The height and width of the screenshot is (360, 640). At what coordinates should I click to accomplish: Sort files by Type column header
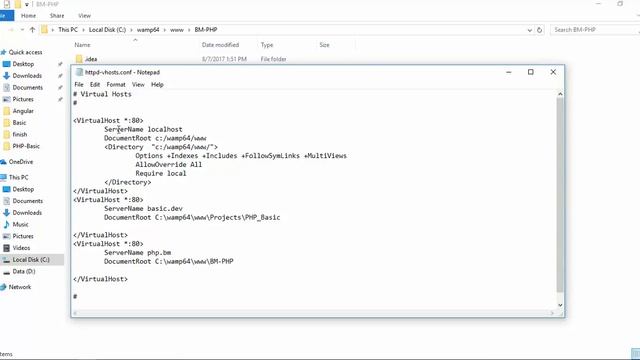[267, 45]
